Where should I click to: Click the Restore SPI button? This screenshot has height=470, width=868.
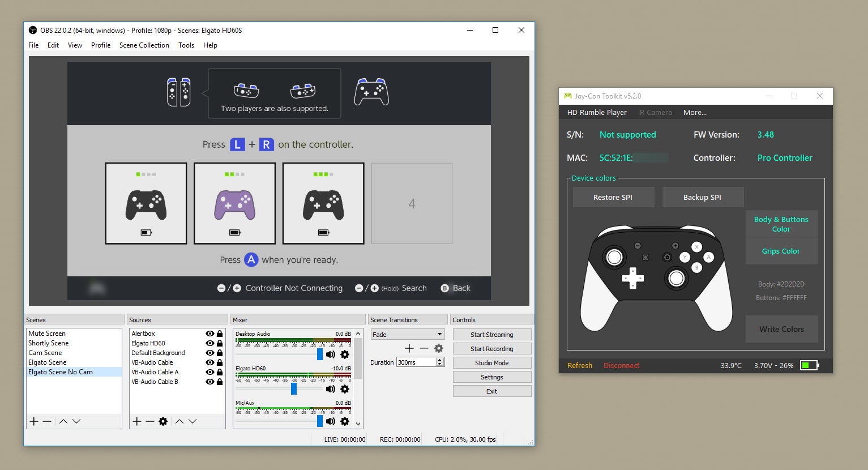(613, 197)
